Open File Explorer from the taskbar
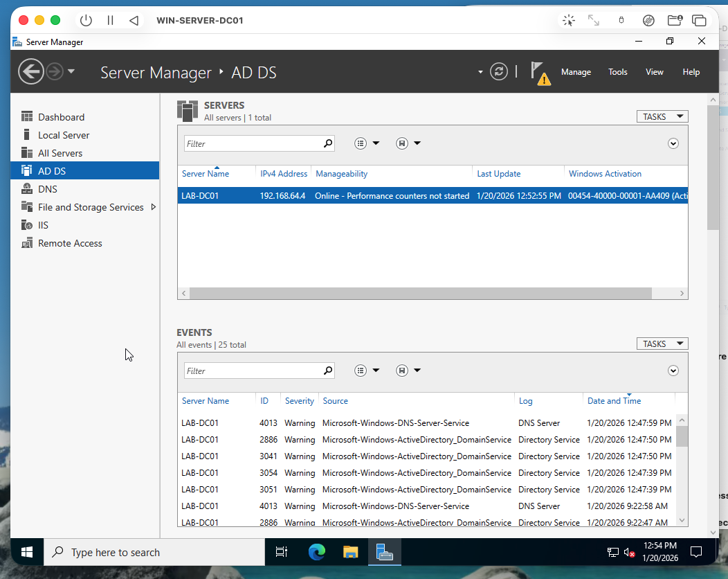 click(x=350, y=552)
